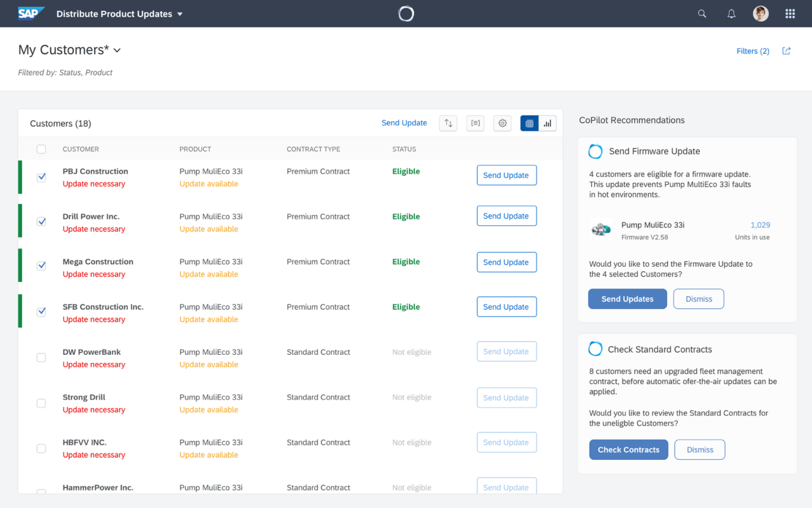Open the notifications bell
This screenshot has height=508, width=812.
point(731,14)
